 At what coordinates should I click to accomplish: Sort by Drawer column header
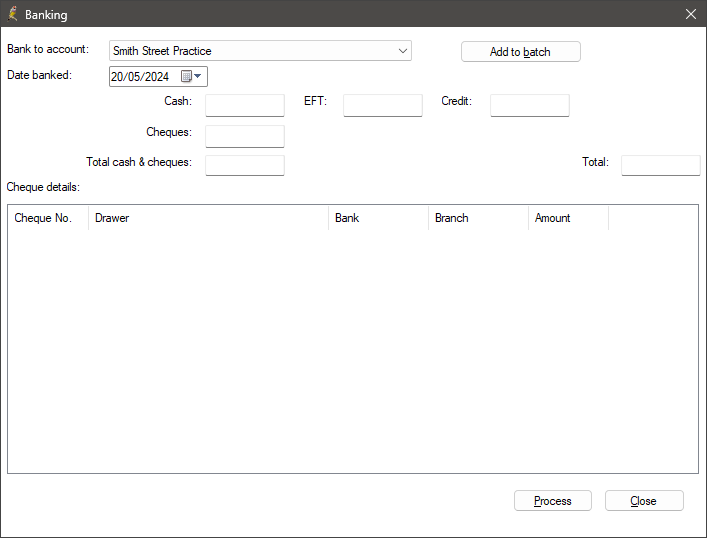208,218
